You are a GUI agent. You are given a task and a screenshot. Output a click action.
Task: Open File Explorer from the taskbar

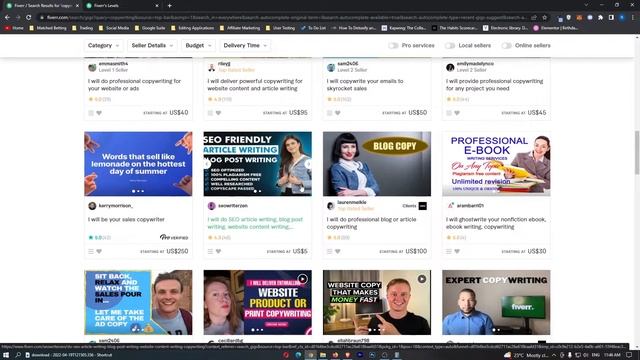point(322,355)
